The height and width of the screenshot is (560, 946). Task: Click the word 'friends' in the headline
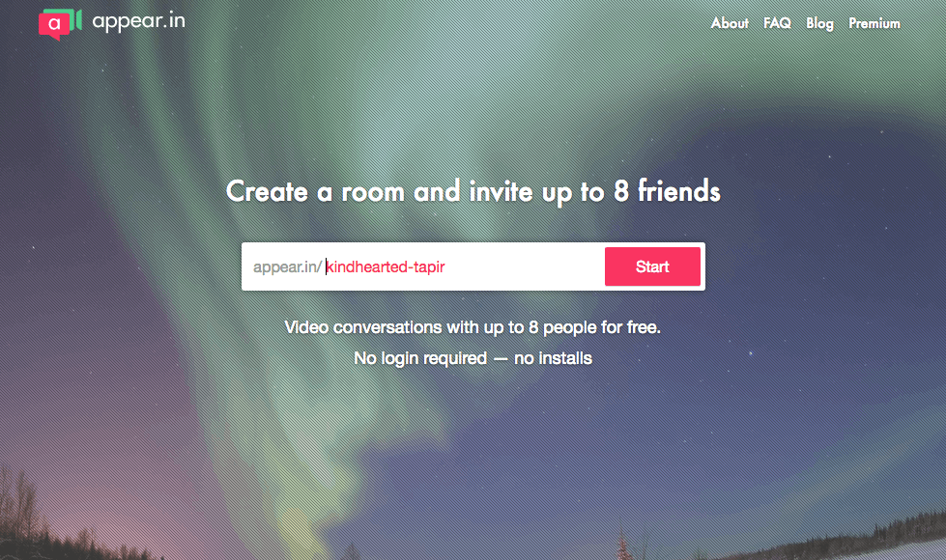pyautogui.click(x=678, y=191)
